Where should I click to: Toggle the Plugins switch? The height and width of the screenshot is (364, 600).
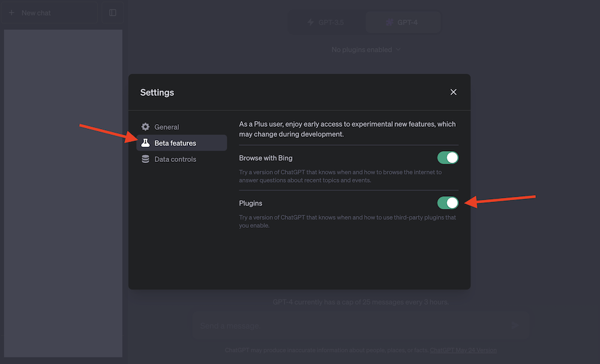[448, 203]
